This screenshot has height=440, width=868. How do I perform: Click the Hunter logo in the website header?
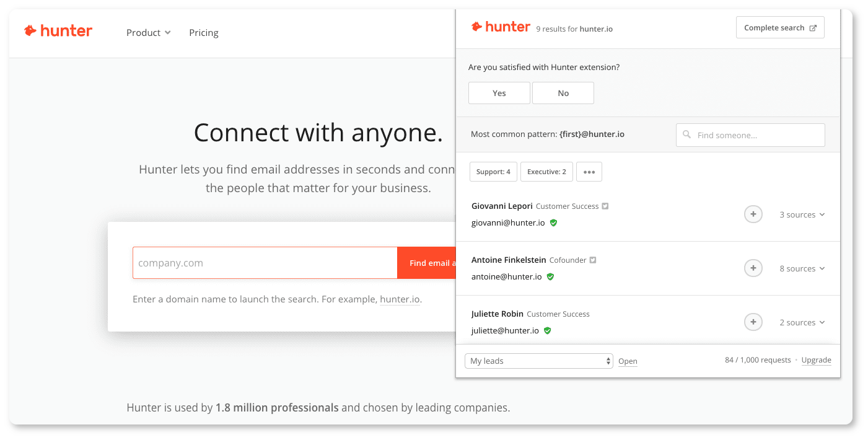pyautogui.click(x=58, y=31)
